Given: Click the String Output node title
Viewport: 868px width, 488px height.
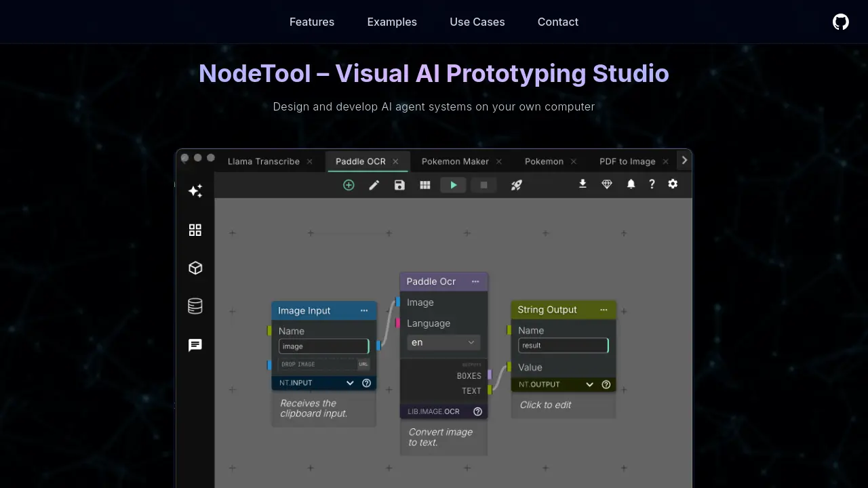Looking at the screenshot, I should (x=547, y=310).
